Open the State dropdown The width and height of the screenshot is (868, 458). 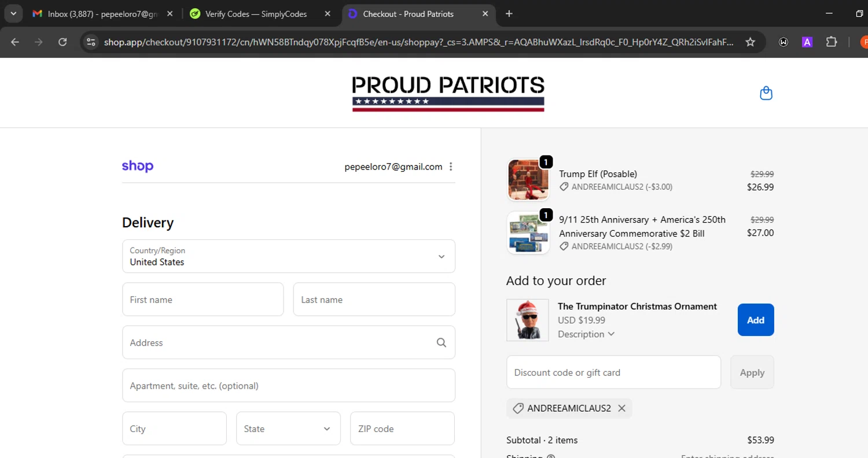pos(288,429)
